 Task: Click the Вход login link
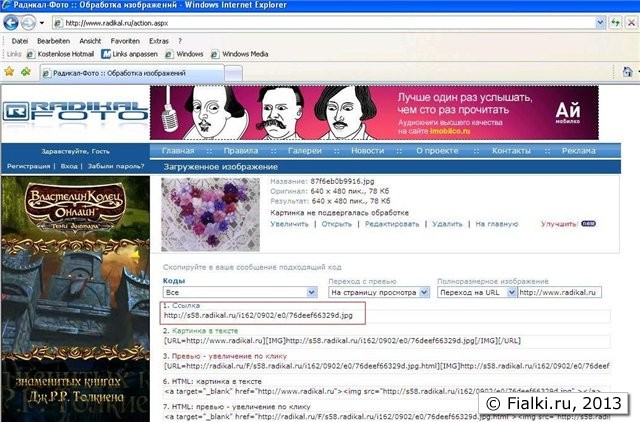69,166
